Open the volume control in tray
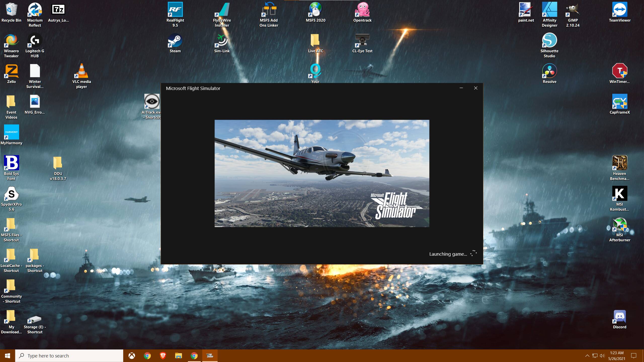Image resolution: width=644 pixels, height=362 pixels. [x=602, y=356]
